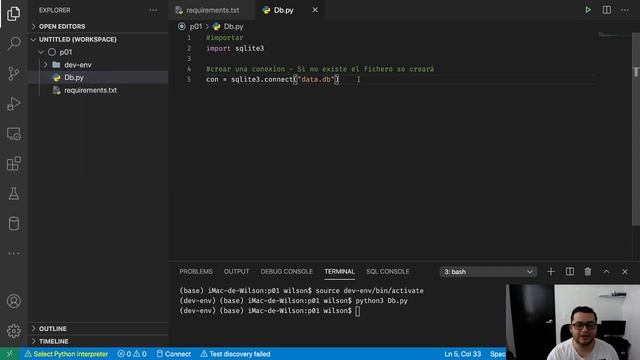Switch to the Problems panel tab
The width and height of the screenshot is (640, 360).
tap(196, 271)
